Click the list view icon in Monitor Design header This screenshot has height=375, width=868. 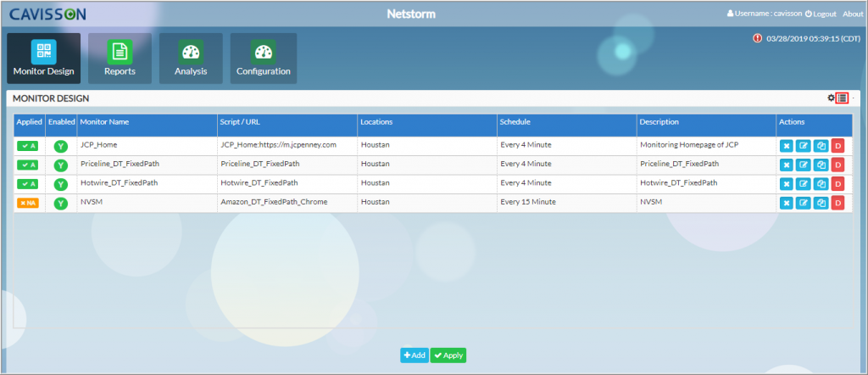point(842,98)
